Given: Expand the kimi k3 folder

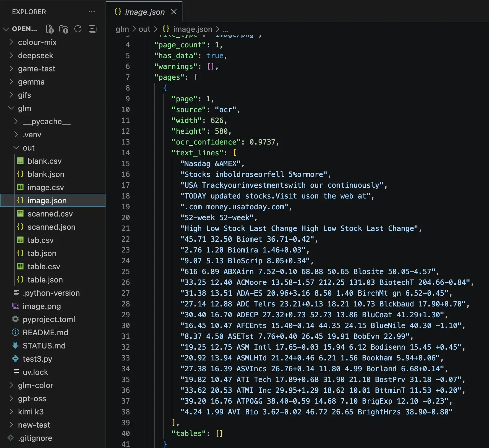Looking at the screenshot, I should (x=11, y=412).
